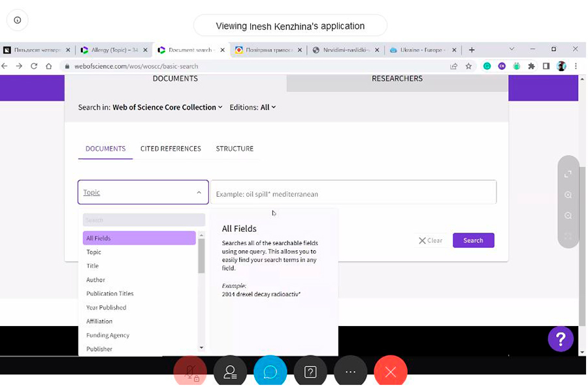Open the purple help question mark button

[x=561, y=339]
